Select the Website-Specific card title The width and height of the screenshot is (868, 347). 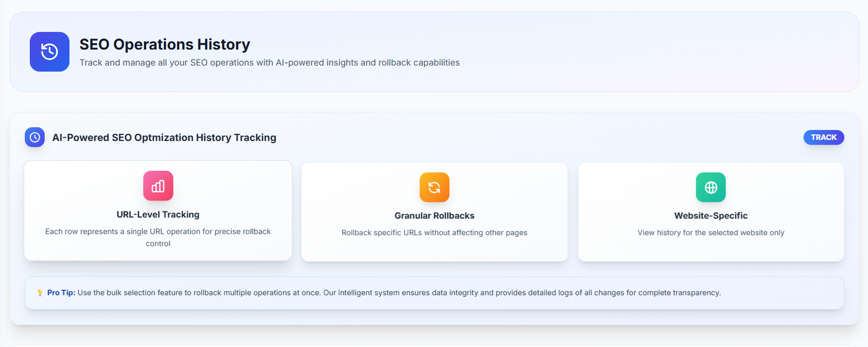coord(711,216)
